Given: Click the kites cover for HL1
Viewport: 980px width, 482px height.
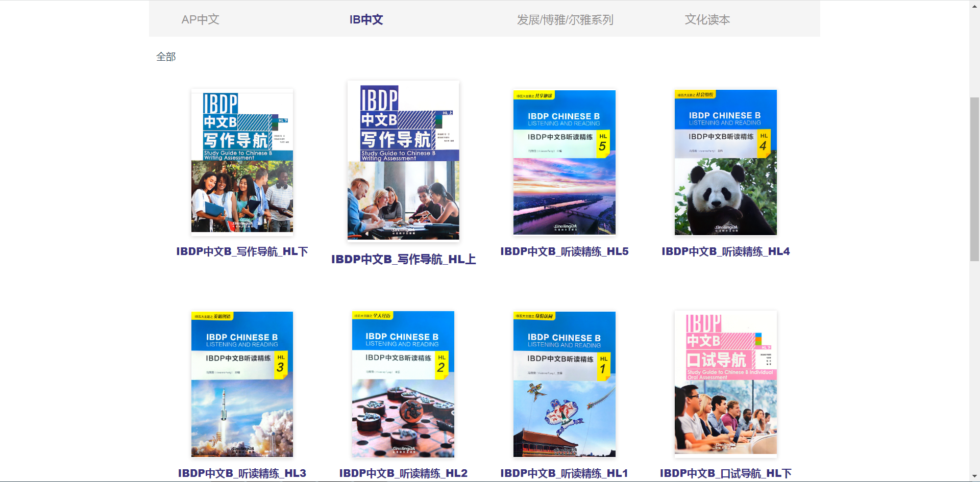Looking at the screenshot, I should tap(564, 384).
